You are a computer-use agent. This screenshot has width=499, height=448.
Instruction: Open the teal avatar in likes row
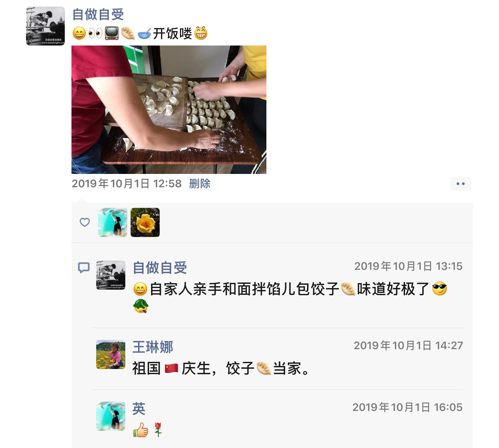click(113, 222)
